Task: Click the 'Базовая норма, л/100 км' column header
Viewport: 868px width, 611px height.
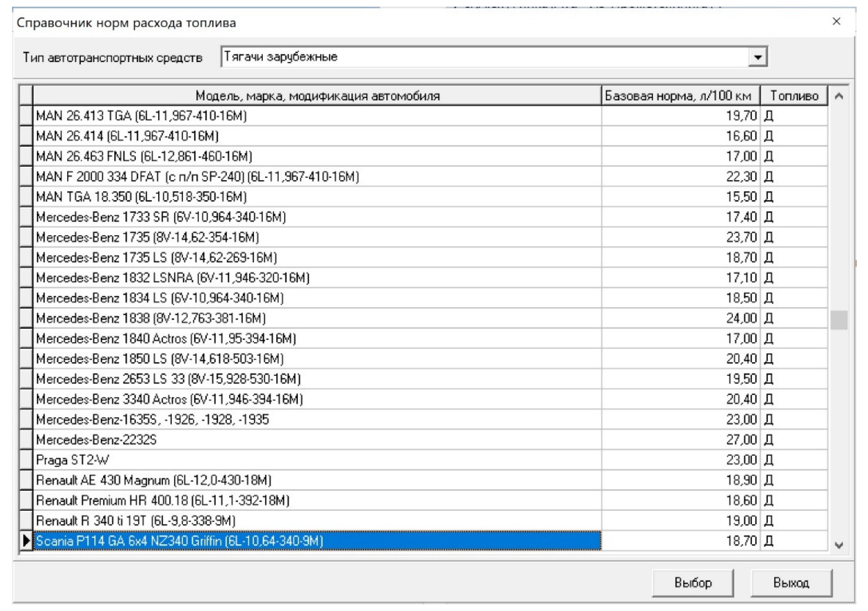Action: [x=681, y=96]
